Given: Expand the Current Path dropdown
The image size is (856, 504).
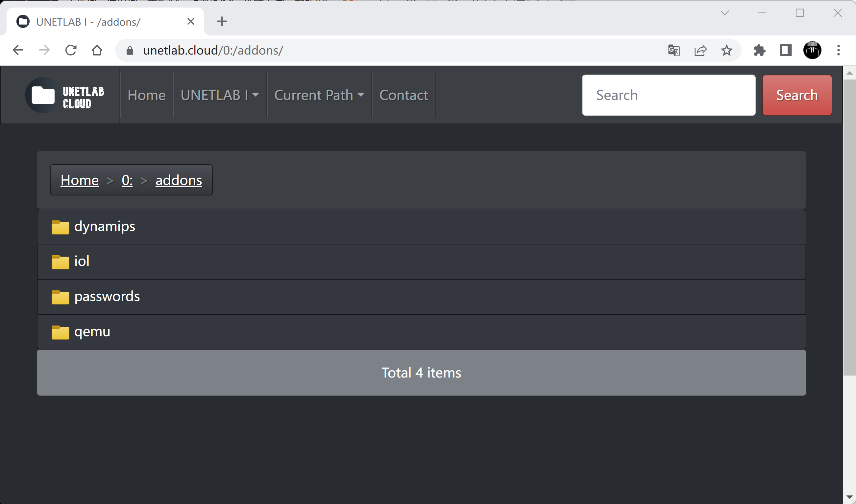Looking at the screenshot, I should (319, 95).
